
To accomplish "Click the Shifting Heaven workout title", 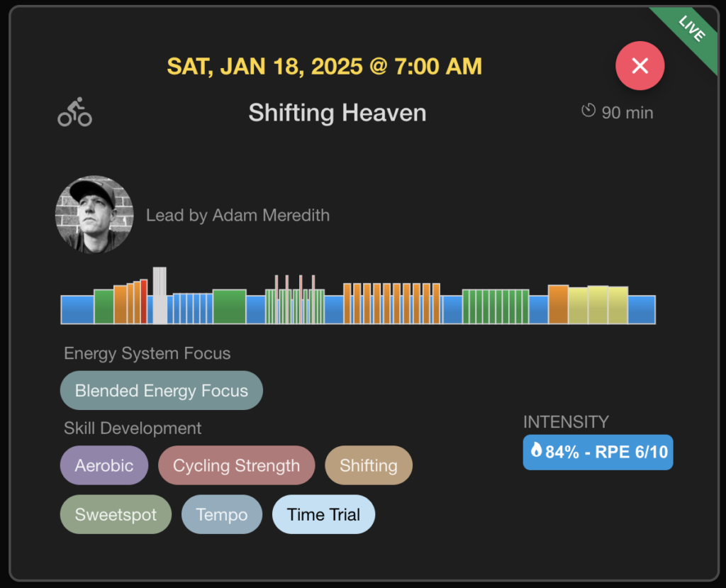I will click(x=337, y=113).
